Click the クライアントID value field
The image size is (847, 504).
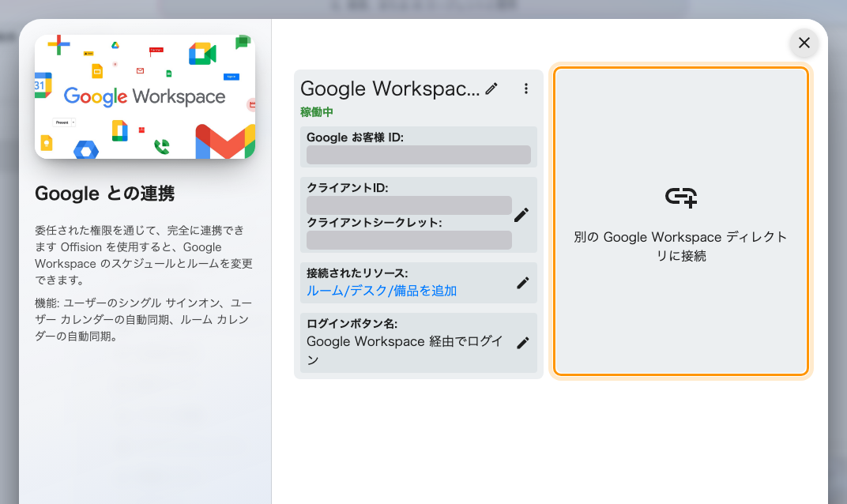click(409, 205)
